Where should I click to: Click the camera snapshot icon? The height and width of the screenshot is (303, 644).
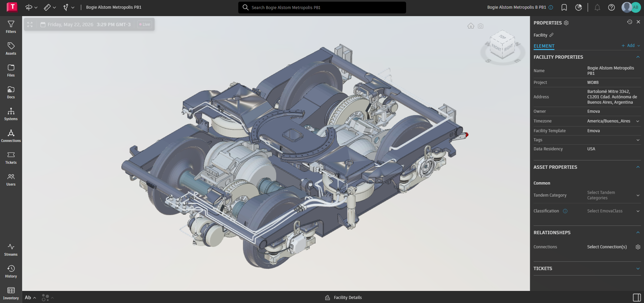click(481, 26)
